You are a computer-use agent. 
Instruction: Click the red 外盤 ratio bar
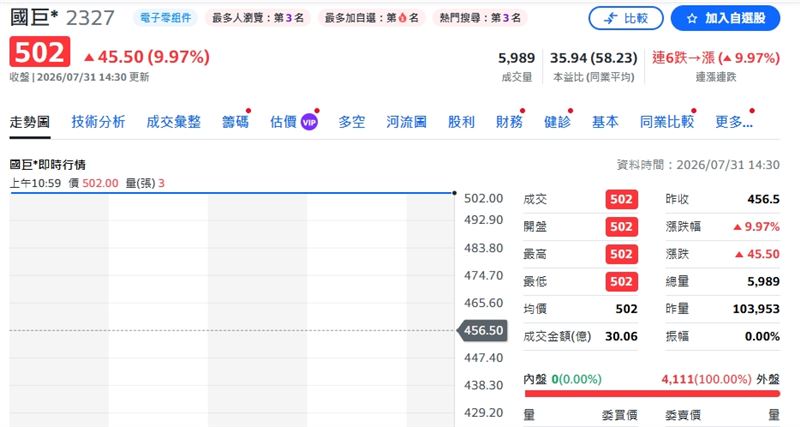[x=652, y=393]
